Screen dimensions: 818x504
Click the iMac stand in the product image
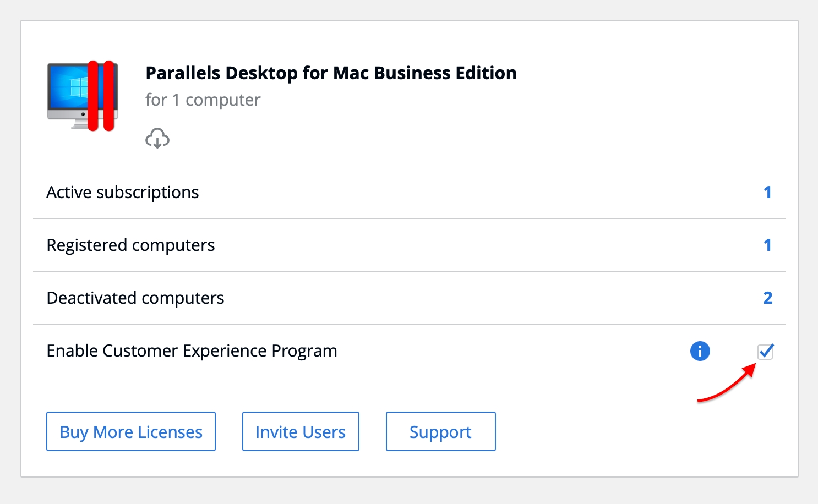79,125
